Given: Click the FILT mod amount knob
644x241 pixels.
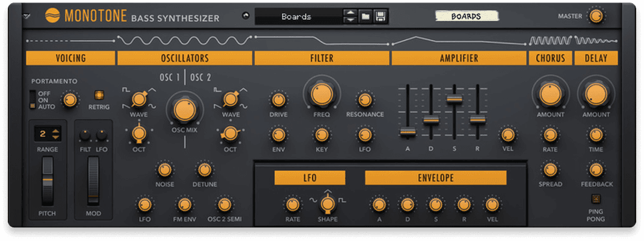Looking at the screenshot, I should point(85,135).
